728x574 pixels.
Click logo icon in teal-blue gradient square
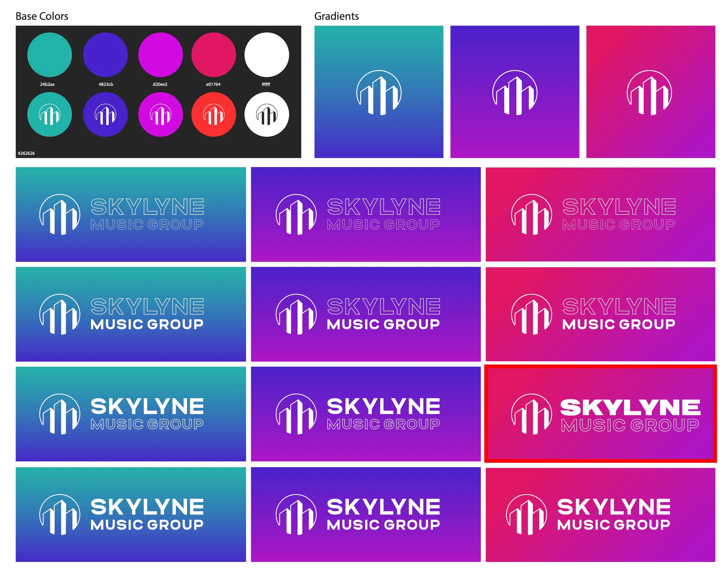coord(379,93)
